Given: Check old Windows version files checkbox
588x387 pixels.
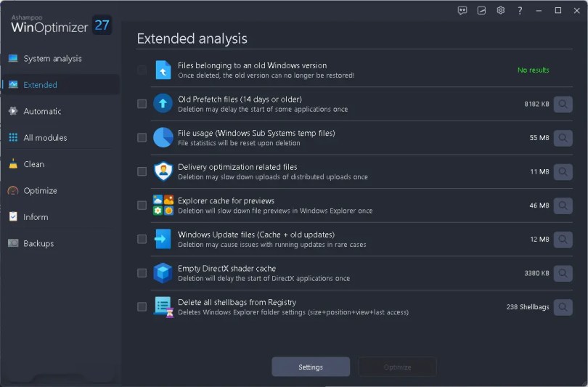Looking at the screenshot, I should tap(142, 70).
